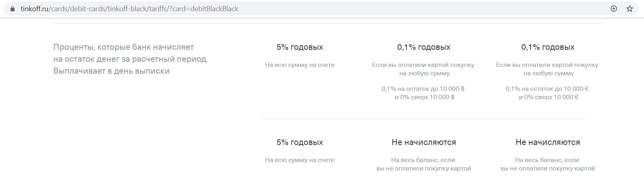Click "Проценты, которые банк начисляет" description
This screenshot has width=644, height=176.
tap(124, 47)
